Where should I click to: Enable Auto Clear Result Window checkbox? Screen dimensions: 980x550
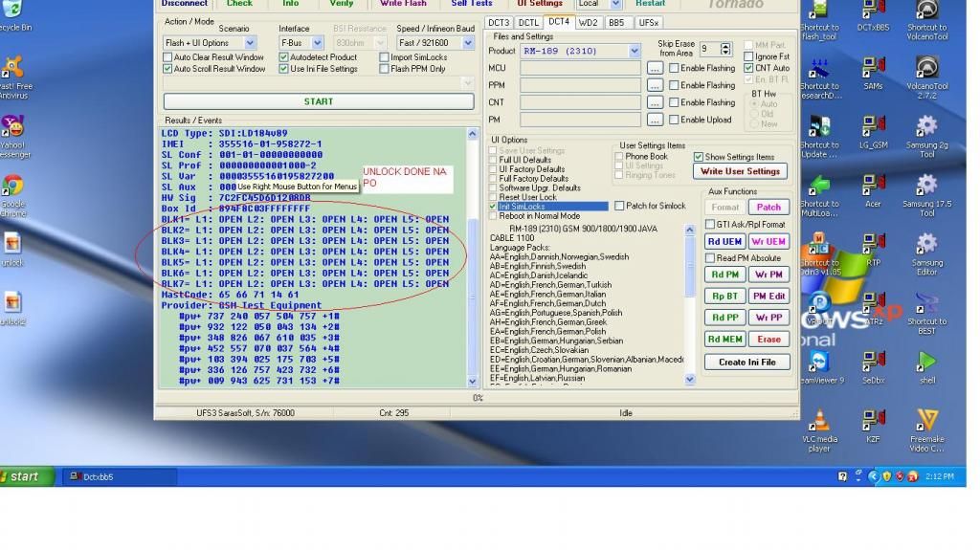click(168, 57)
